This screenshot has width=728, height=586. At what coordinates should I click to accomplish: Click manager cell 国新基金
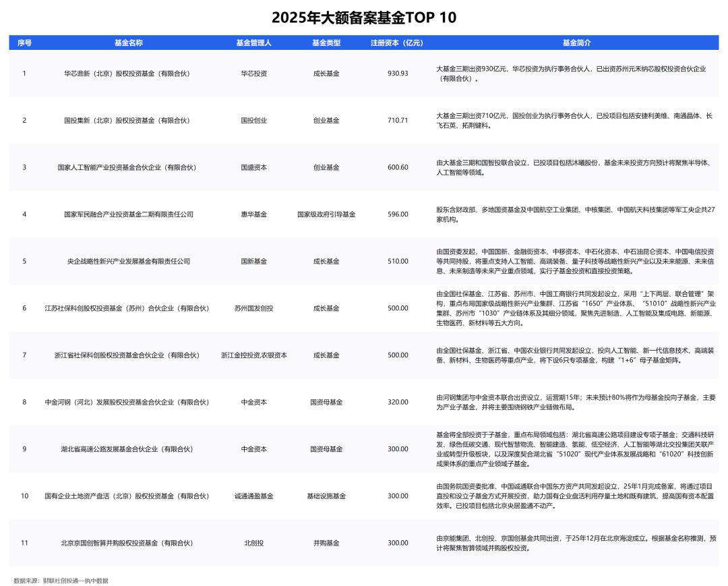[x=253, y=261]
